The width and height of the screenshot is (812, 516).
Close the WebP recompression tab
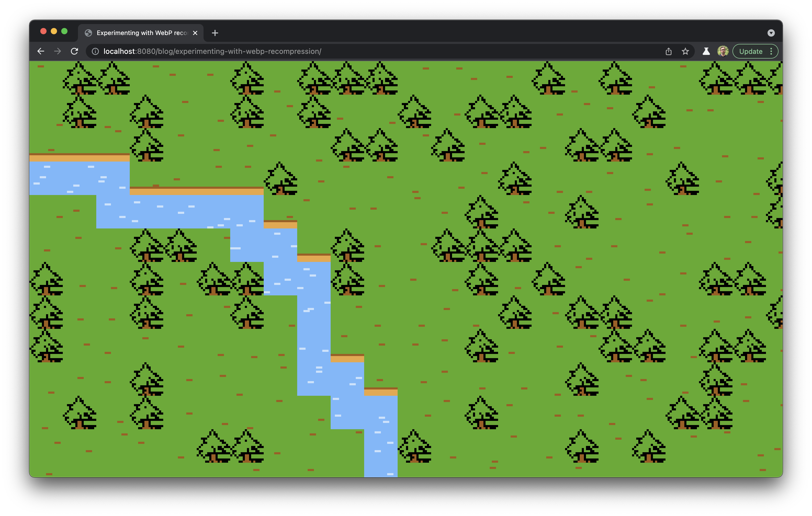tap(195, 33)
